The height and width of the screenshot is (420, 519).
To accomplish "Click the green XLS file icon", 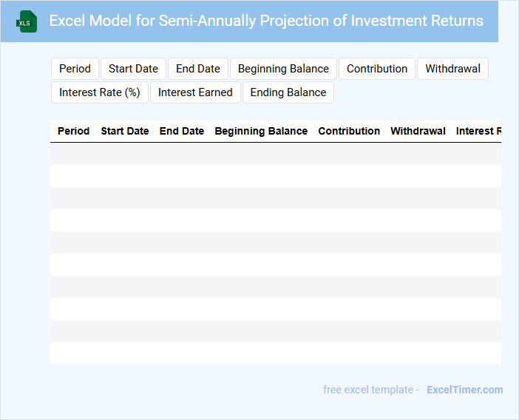I will tap(27, 21).
